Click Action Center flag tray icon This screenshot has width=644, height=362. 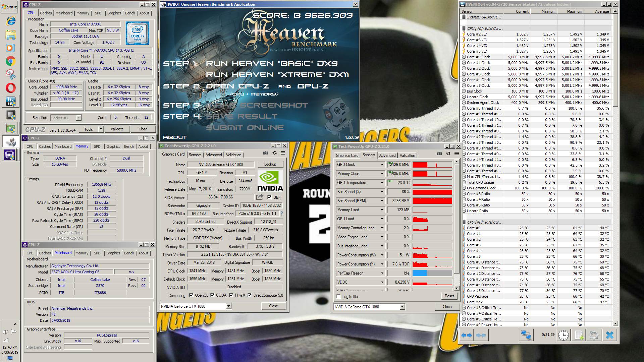click(x=14, y=332)
